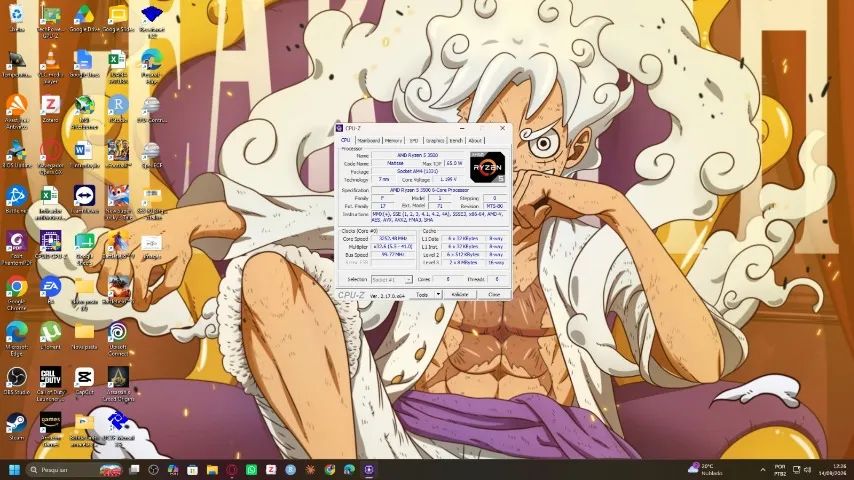Select the New Super Lucky's Tale icon
The image size is (854, 480).
pos(118,203)
